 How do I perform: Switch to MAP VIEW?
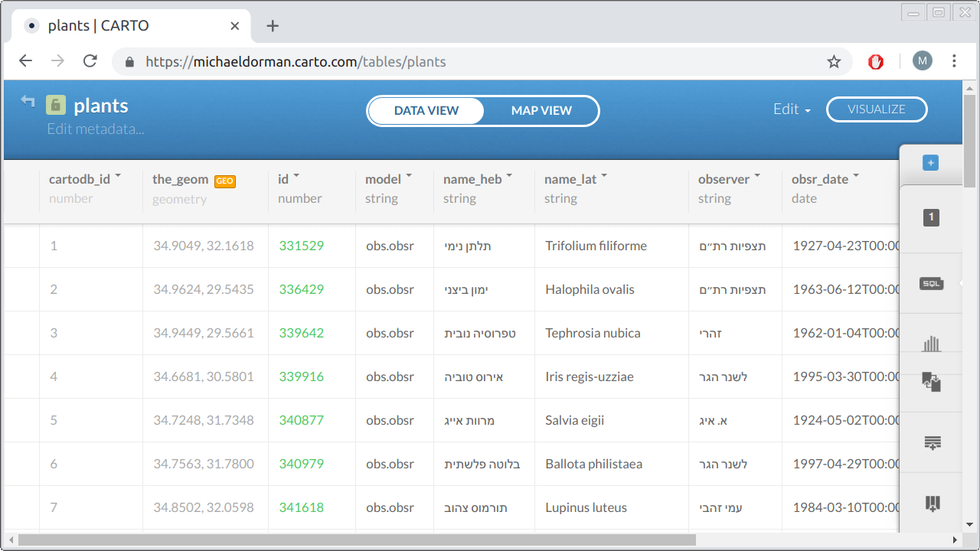541,111
